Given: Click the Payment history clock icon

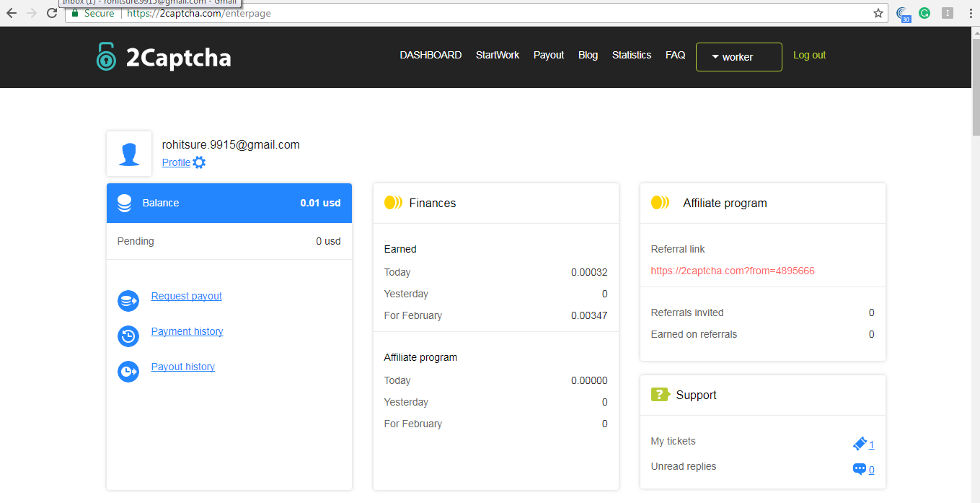Looking at the screenshot, I should (x=128, y=336).
